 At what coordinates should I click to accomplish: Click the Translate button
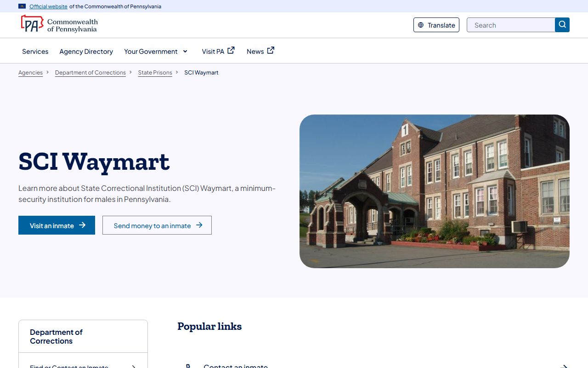click(436, 25)
